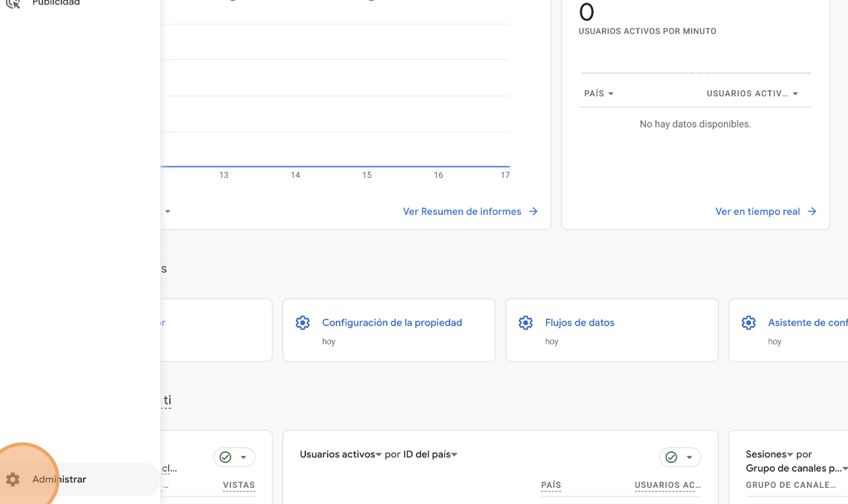Click the USUARIOS AC… column header in the bottom card
This screenshot has height=504, width=848.
668,485
